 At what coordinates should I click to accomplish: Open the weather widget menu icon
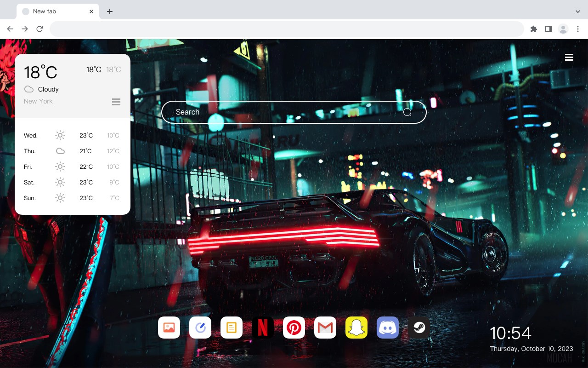click(116, 102)
